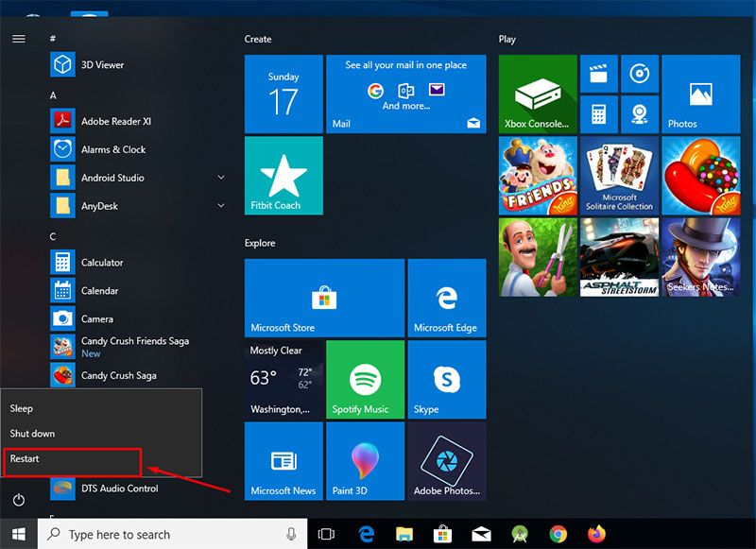Launch the Skype tile

pos(447,379)
